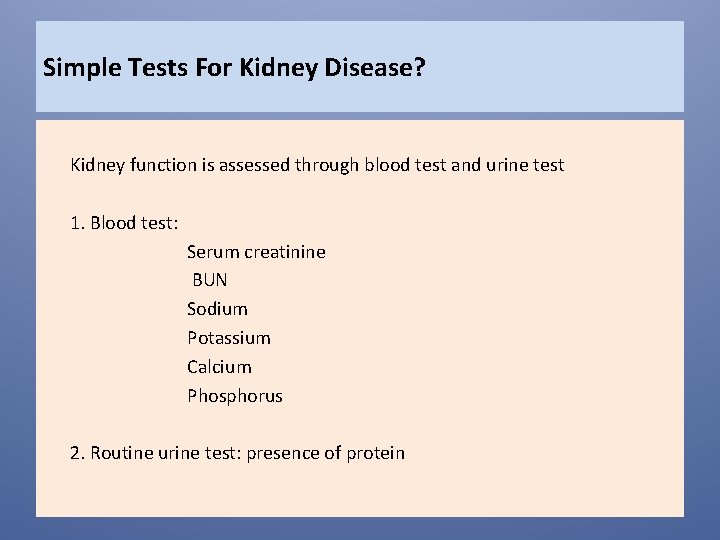Select the 'Sodium' list entry

(217, 309)
